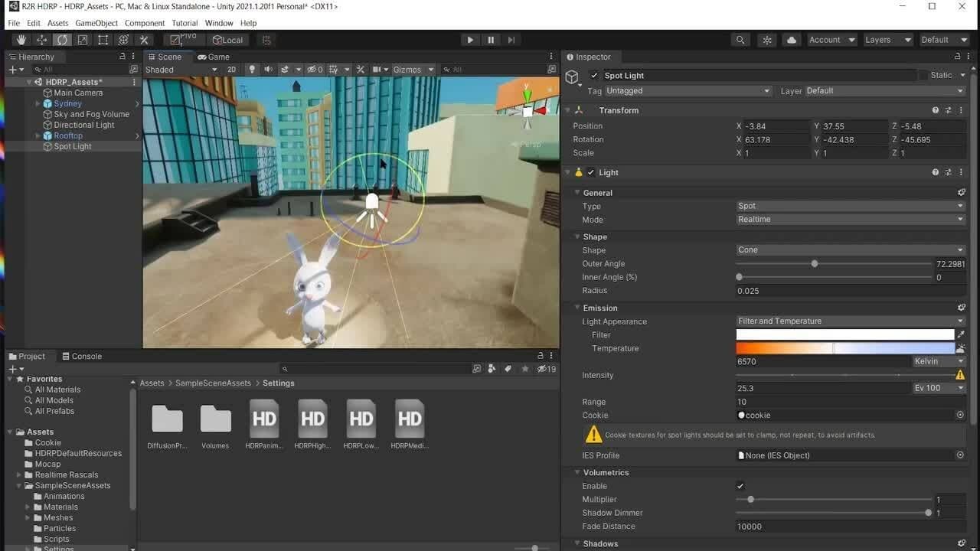Pause the game playback
Viewport: 980px width, 551px height.
[491, 40]
